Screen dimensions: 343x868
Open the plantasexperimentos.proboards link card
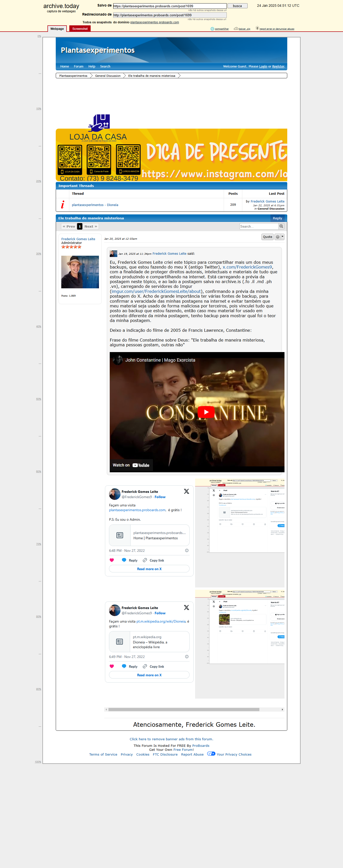(149, 535)
